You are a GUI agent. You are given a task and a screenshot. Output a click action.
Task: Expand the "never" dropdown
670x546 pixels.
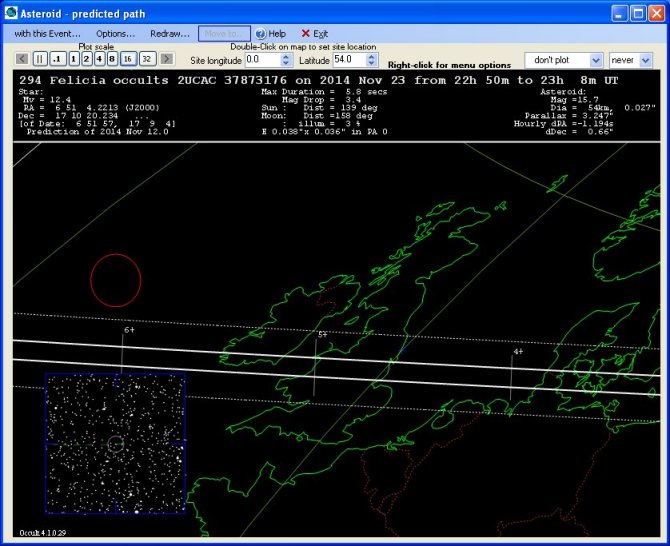[630, 60]
